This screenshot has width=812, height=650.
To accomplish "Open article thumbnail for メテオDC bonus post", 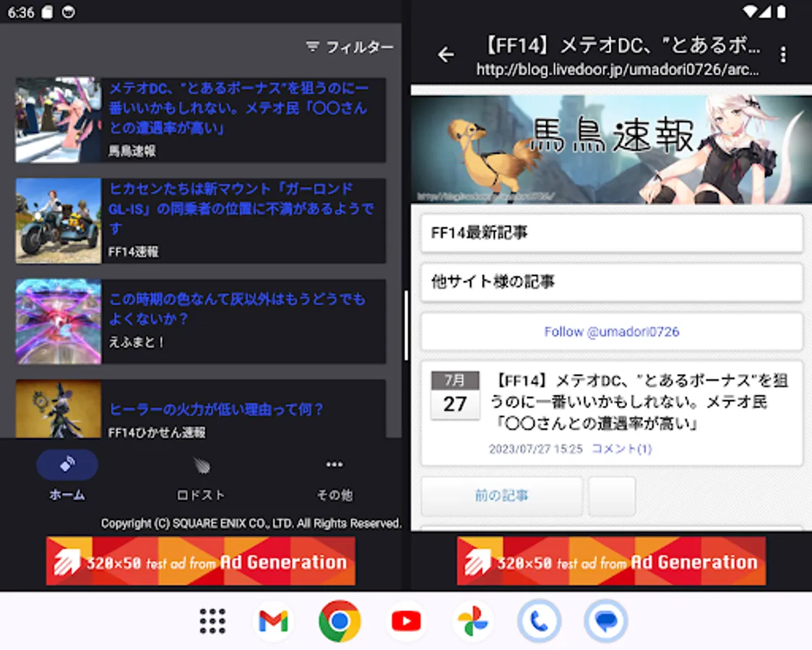I will [x=59, y=120].
